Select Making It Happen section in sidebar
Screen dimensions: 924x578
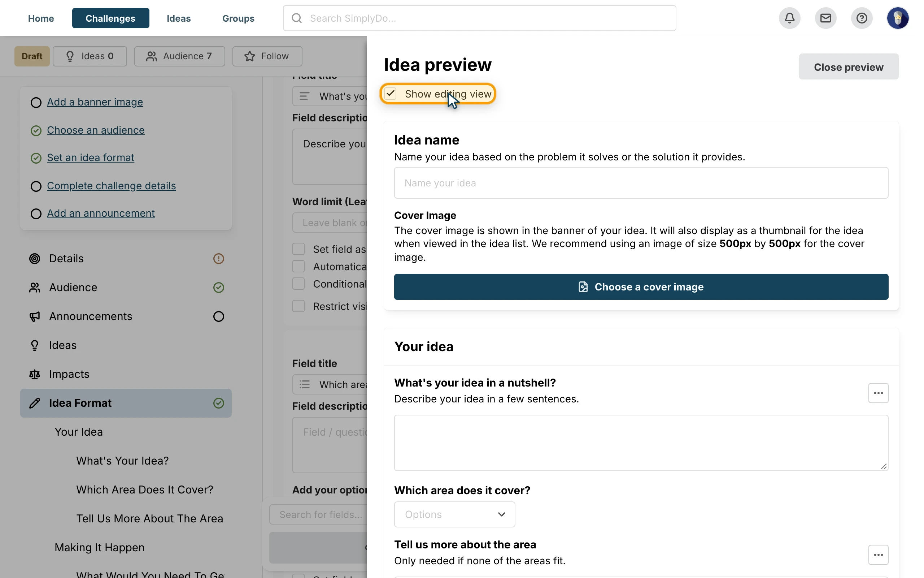99,547
